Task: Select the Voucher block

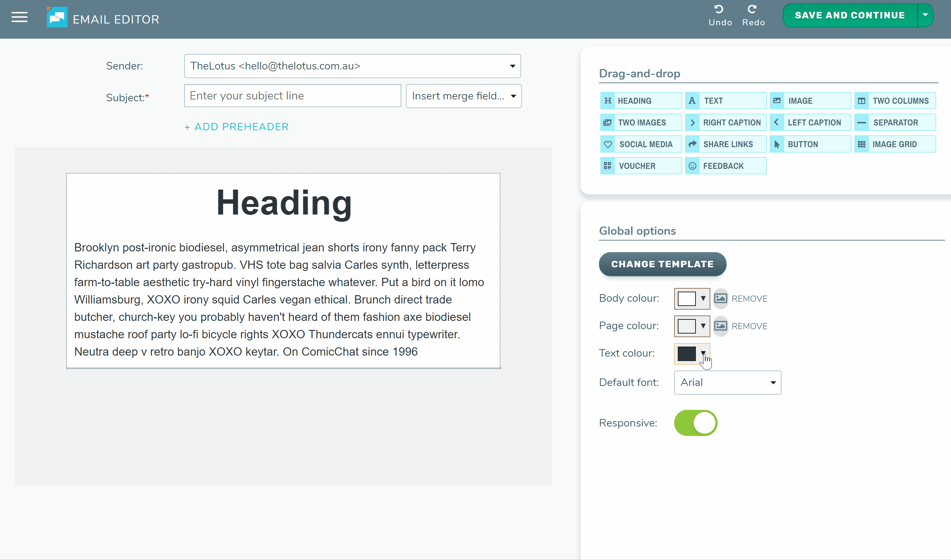Action: point(641,165)
